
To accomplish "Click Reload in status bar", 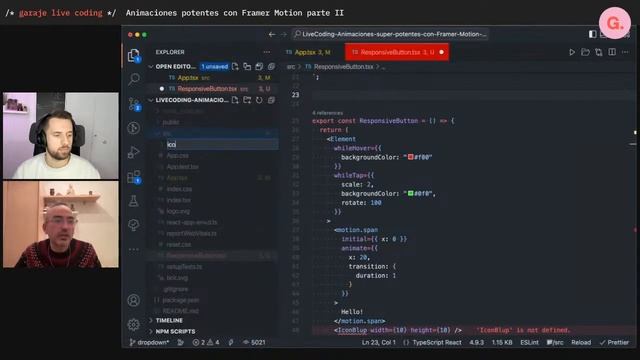I will click(581, 342).
